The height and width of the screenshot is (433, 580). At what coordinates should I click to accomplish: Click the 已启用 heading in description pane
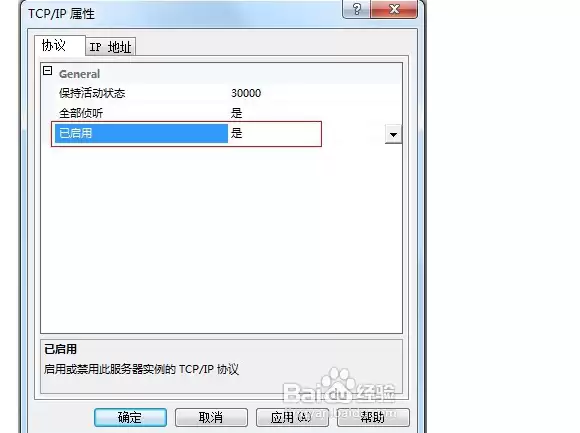[x=61, y=349]
